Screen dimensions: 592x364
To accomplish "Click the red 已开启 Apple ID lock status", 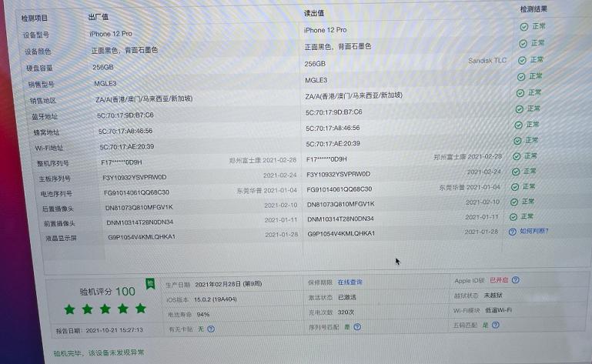I will point(499,280).
